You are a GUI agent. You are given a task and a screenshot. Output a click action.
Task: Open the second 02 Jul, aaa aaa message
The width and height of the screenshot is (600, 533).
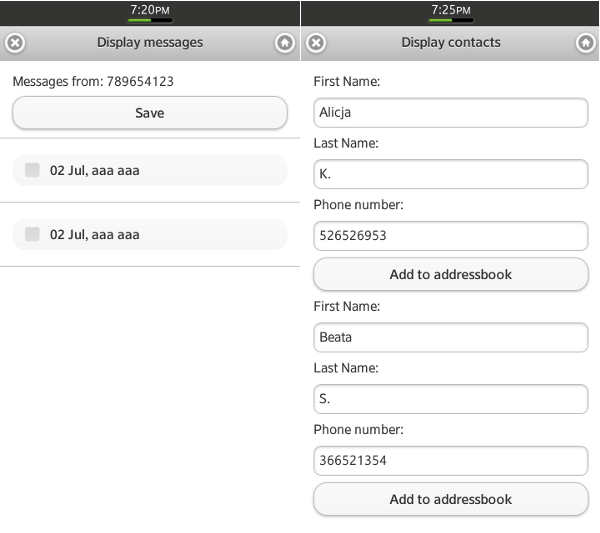(x=150, y=235)
